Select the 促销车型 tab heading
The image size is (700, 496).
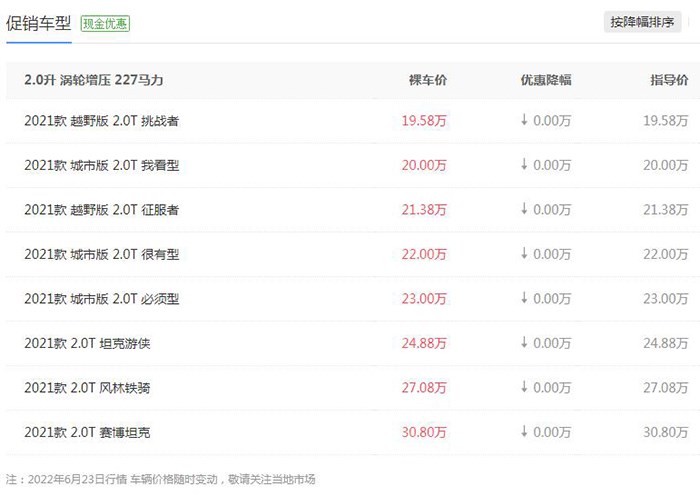click(38, 23)
